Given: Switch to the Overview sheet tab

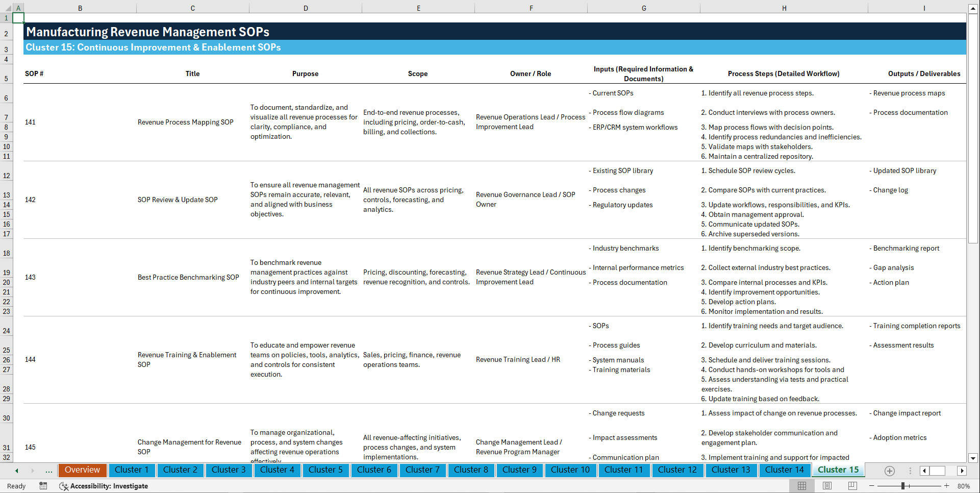Looking at the screenshot, I should 82,470.
